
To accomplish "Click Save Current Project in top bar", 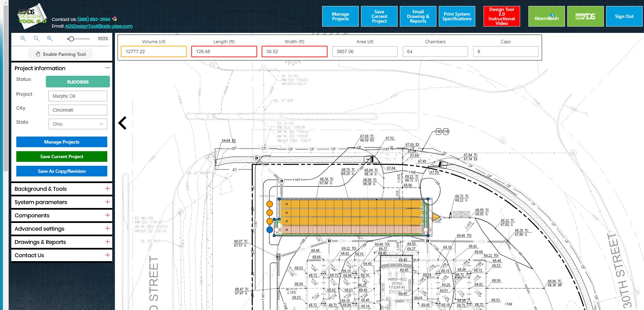I will (379, 16).
